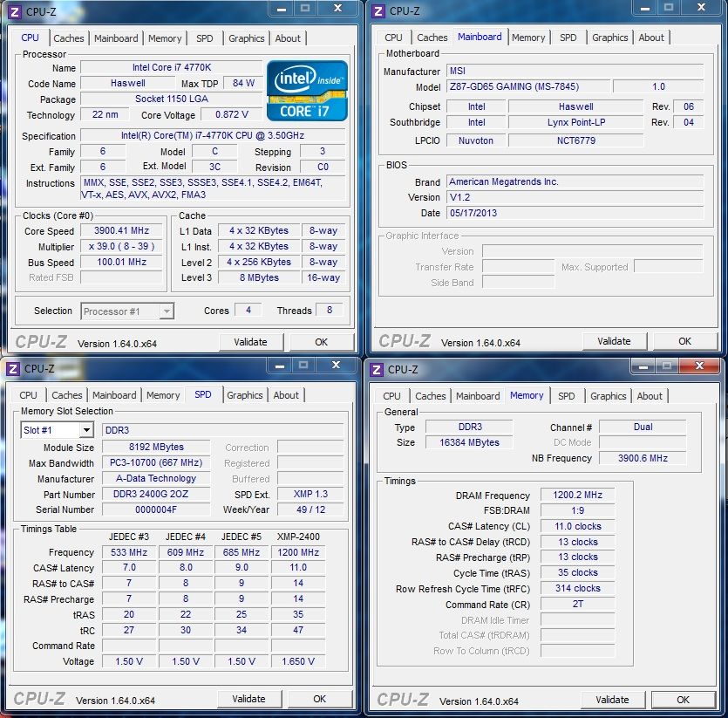This screenshot has height=718, width=728.
Task: Click the tRFC value "314 clocks"
Action: (577, 588)
